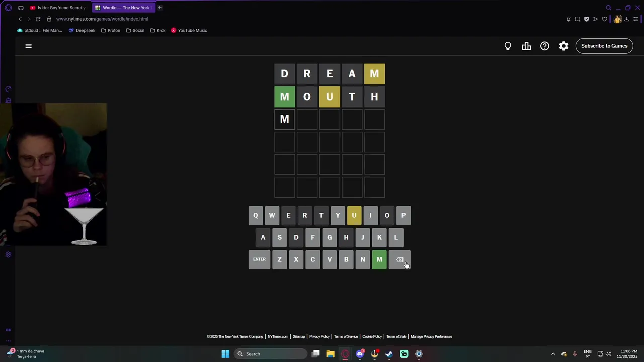Tap the Q key on the keyboard
644x362 pixels.
point(256,216)
